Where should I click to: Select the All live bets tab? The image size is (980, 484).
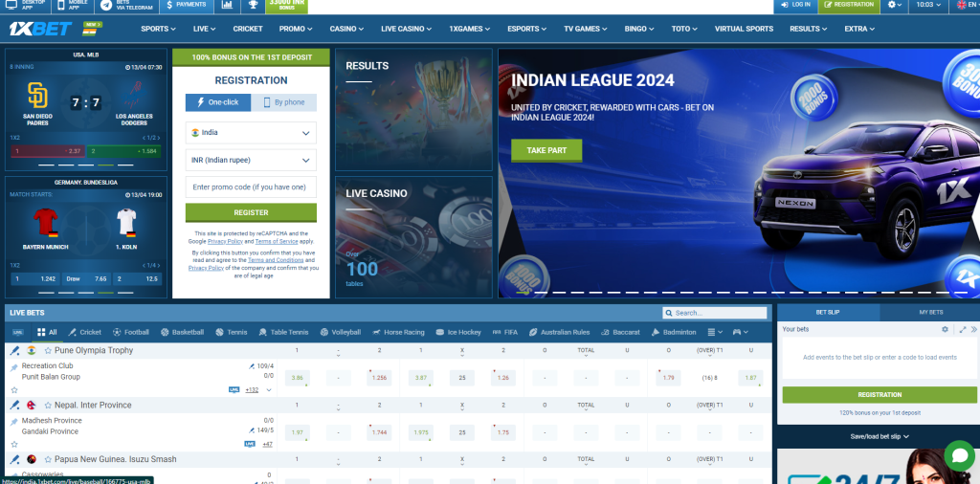click(47, 332)
